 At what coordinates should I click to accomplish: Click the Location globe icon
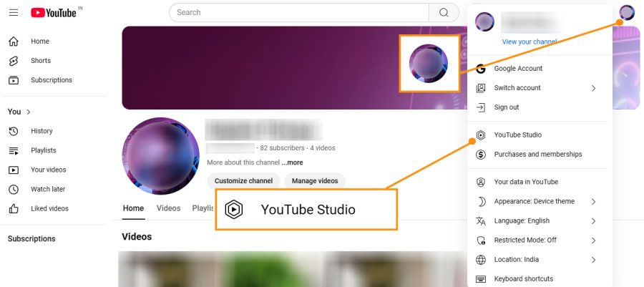481,260
